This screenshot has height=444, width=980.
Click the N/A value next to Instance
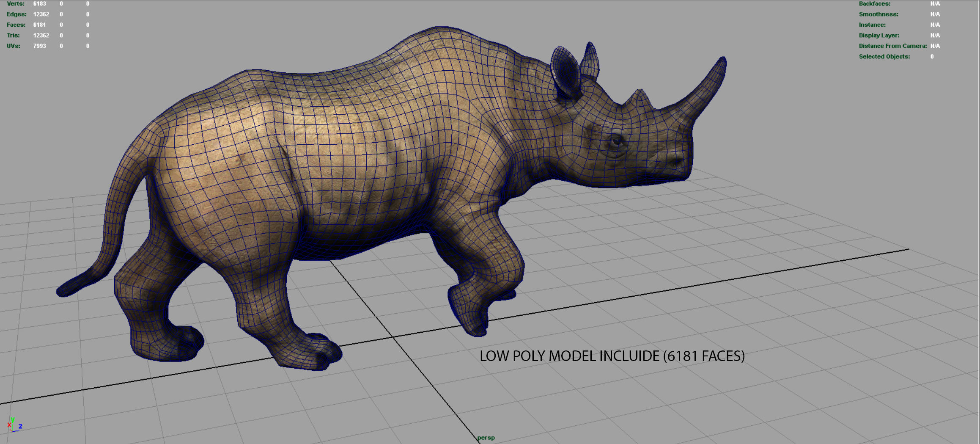pyautogui.click(x=935, y=25)
